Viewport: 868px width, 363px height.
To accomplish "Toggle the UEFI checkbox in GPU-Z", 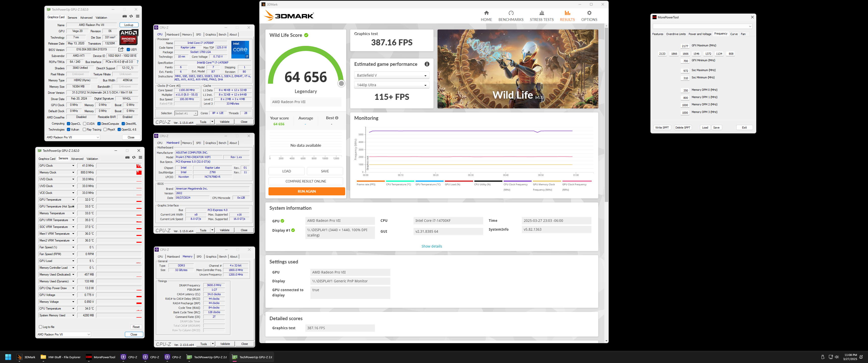I will point(128,50).
